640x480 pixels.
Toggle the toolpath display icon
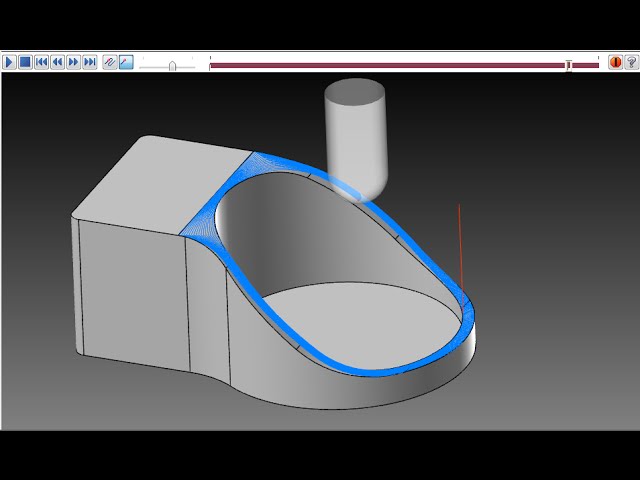click(110, 62)
